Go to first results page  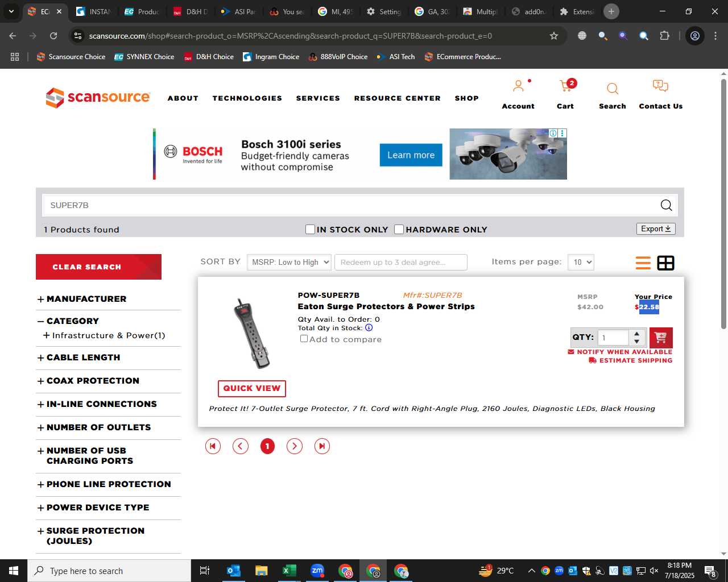click(x=213, y=446)
